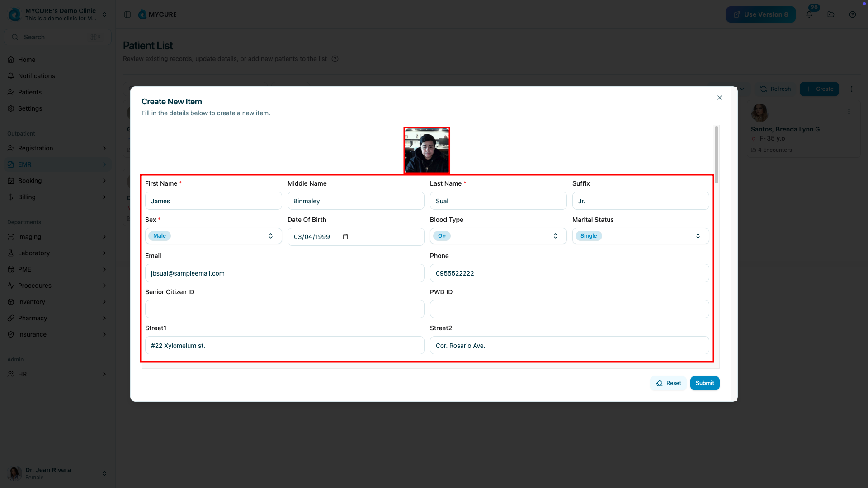
Task: Go to Patients in sidebar
Action: pyautogui.click(x=30, y=92)
